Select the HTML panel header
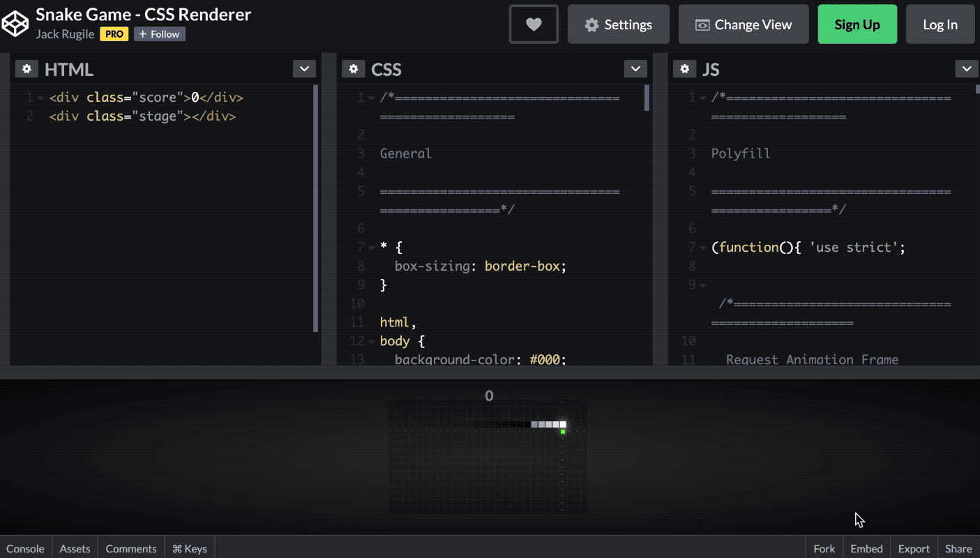This screenshot has height=558, width=980. [x=70, y=68]
